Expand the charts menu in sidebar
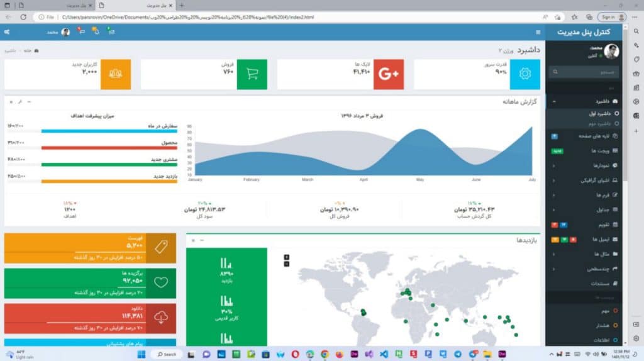Screen dimensions: 644x361 554,166
